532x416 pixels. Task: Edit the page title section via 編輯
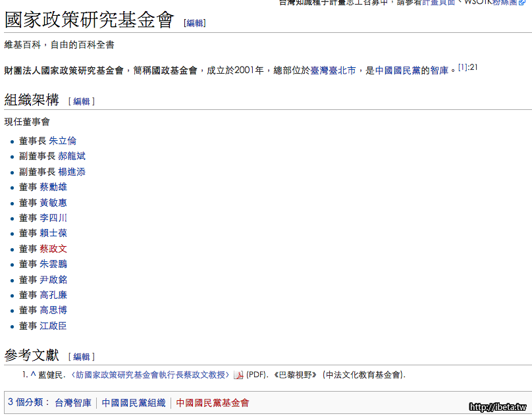(195, 23)
